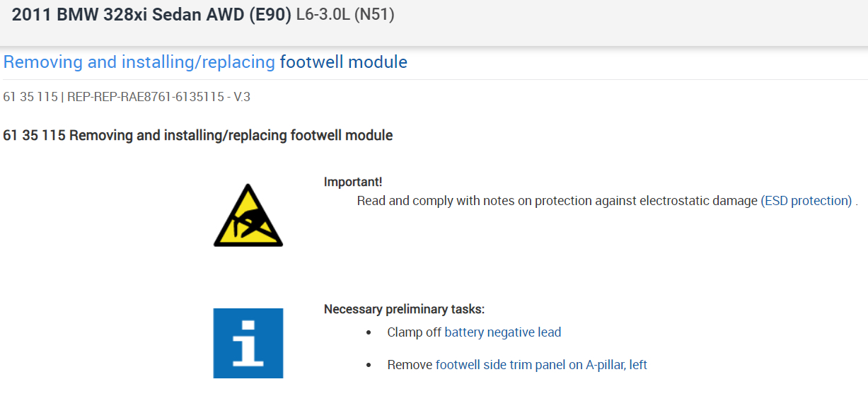Click the 'REP-REP-RAE8761-6135115' document reference
The image size is (868, 413).
[x=146, y=97]
